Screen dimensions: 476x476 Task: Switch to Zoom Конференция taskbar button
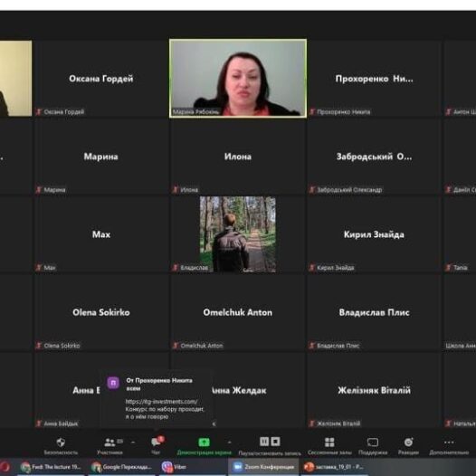pyautogui.click(x=263, y=467)
